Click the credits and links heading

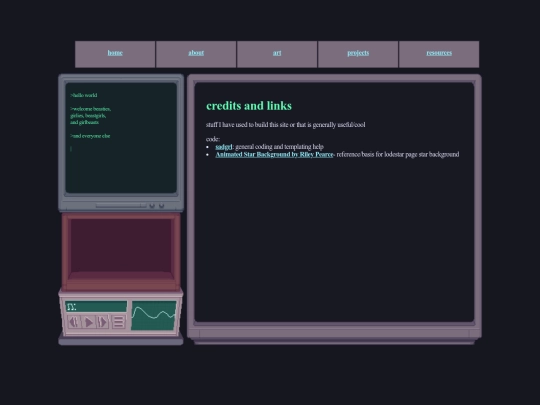249,106
